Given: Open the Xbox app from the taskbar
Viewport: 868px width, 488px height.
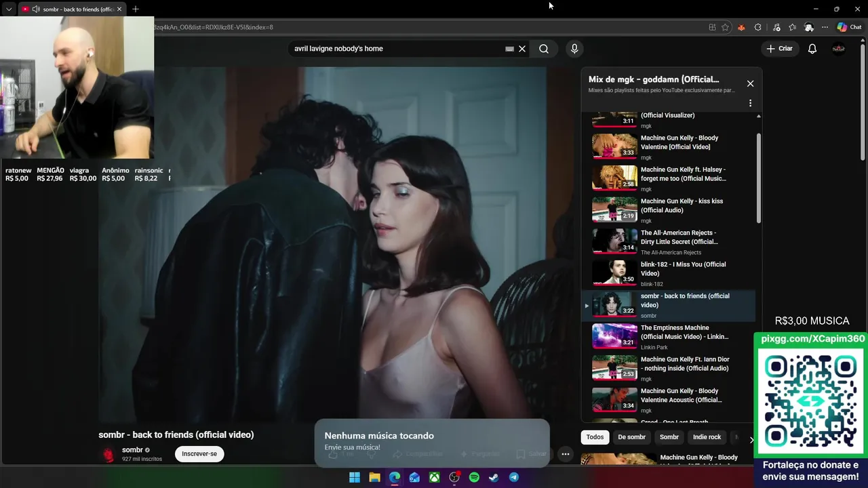Looking at the screenshot, I should pyautogui.click(x=434, y=477).
